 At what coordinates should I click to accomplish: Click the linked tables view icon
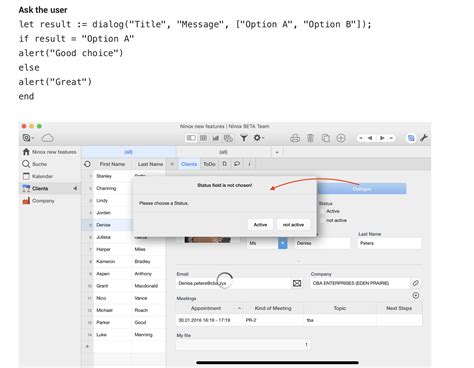[x=228, y=138]
